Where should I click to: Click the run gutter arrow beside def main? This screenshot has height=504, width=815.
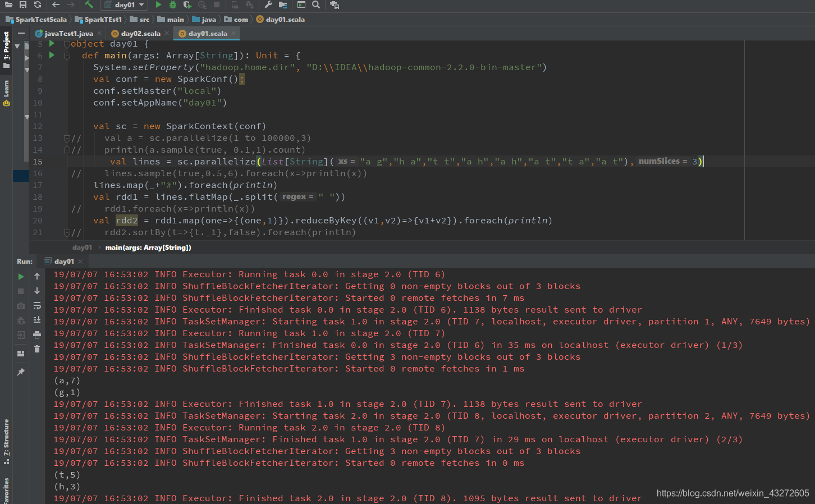pos(52,56)
